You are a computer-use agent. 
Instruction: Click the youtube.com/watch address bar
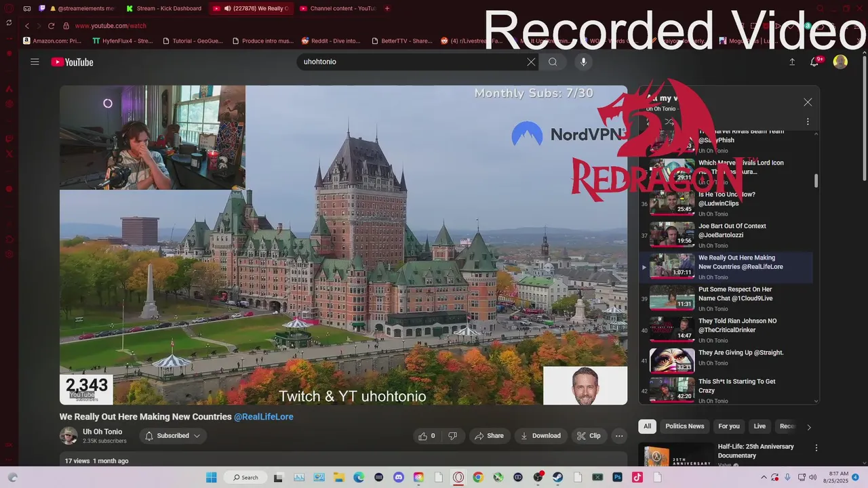pyautogui.click(x=111, y=26)
